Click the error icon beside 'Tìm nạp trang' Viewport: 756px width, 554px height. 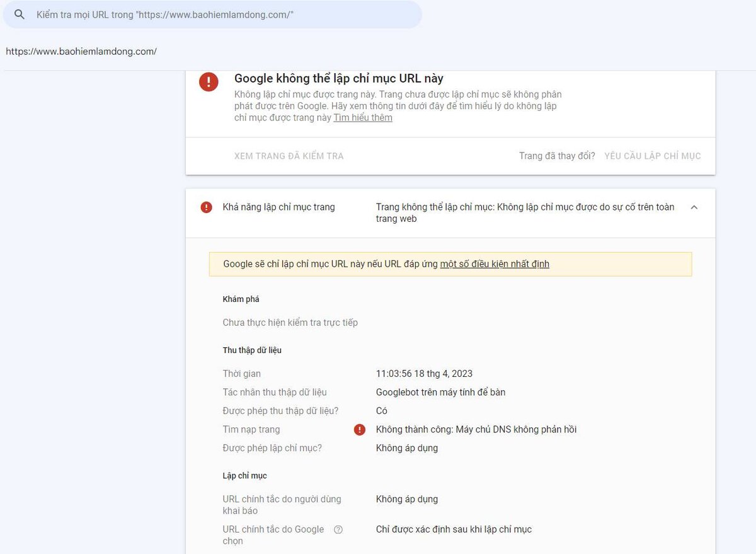pos(360,430)
